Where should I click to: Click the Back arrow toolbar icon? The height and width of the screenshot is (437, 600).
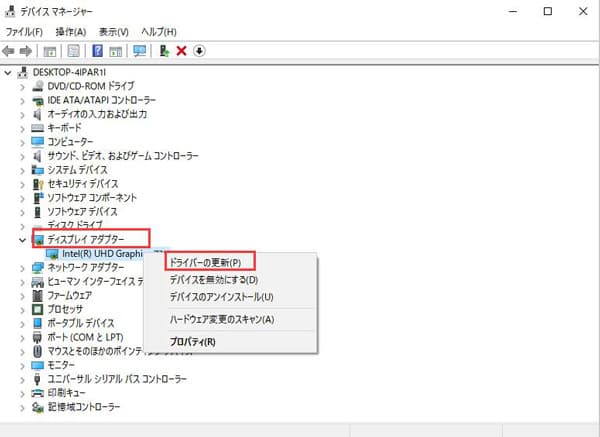coord(8,51)
